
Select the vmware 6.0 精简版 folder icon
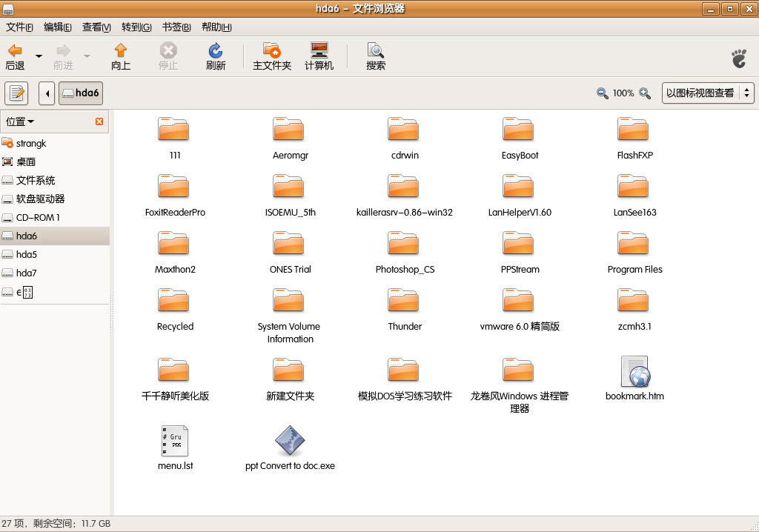(x=518, y=301)
